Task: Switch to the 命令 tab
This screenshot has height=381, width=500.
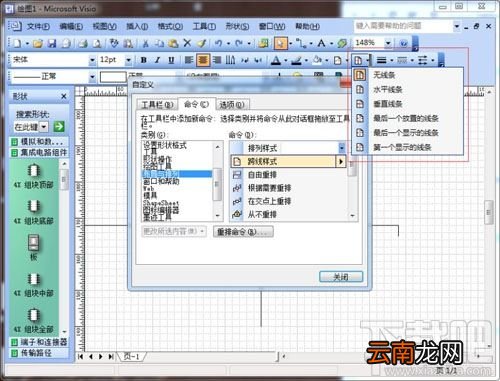Action: [197, 104]
